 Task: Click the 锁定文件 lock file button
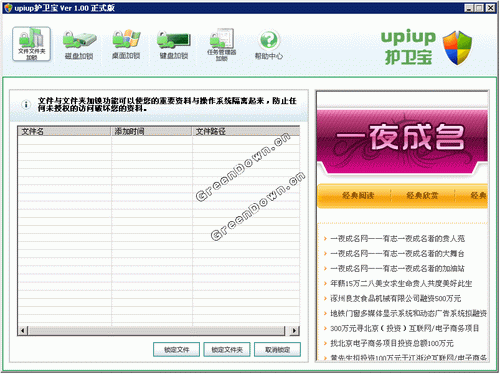point(176,350)
